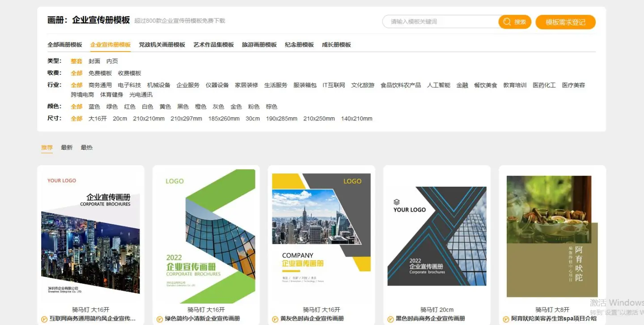Filter industry by 商务通用

click(x=100, y=85)
